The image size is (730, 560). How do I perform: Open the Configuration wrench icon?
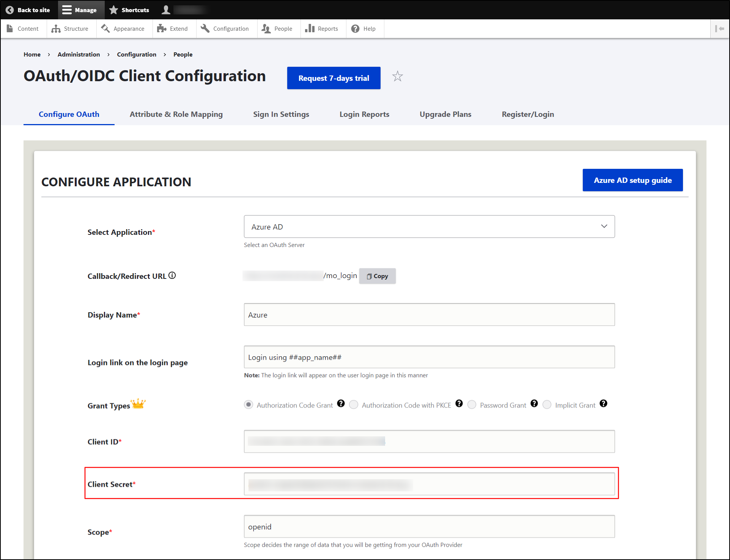tap(205, 28)
